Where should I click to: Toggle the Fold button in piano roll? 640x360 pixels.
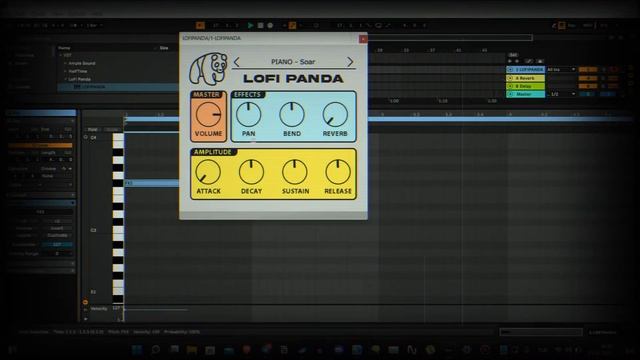pyautogui.click(x=92, y=129)
